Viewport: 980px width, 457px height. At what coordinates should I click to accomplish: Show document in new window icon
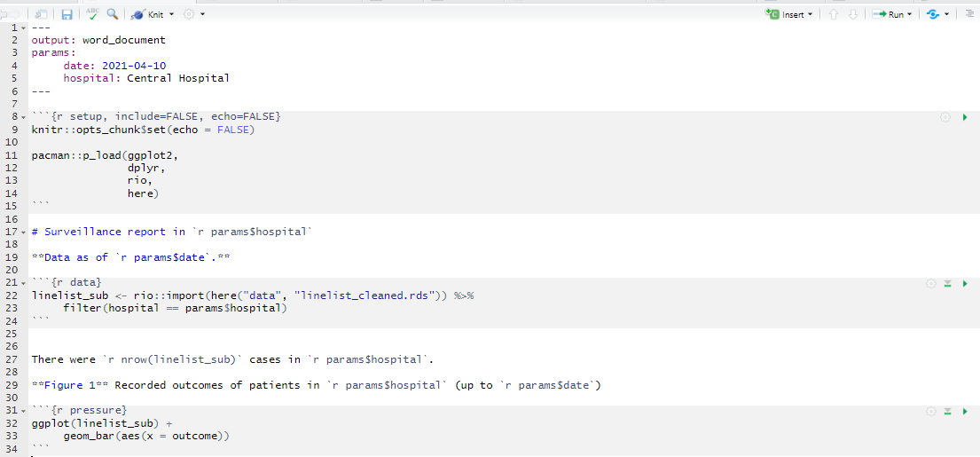[x=42, y=13]
